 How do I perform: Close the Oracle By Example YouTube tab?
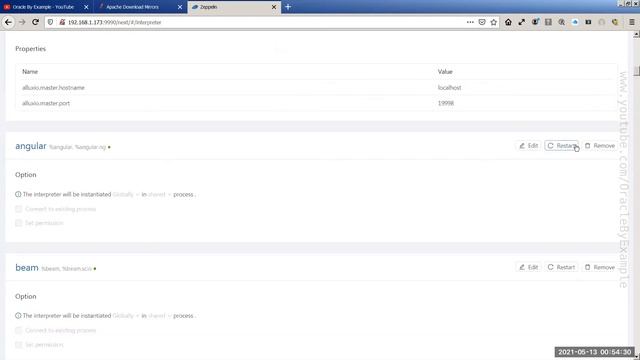(x=86, y=7)
